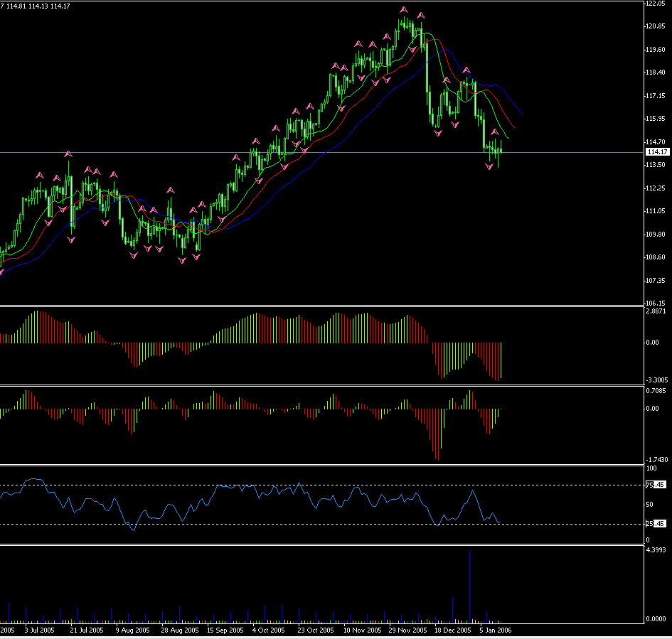Click the 118.40 price level label
This screenshot has height=639, width=672.
tap(655, 73)
